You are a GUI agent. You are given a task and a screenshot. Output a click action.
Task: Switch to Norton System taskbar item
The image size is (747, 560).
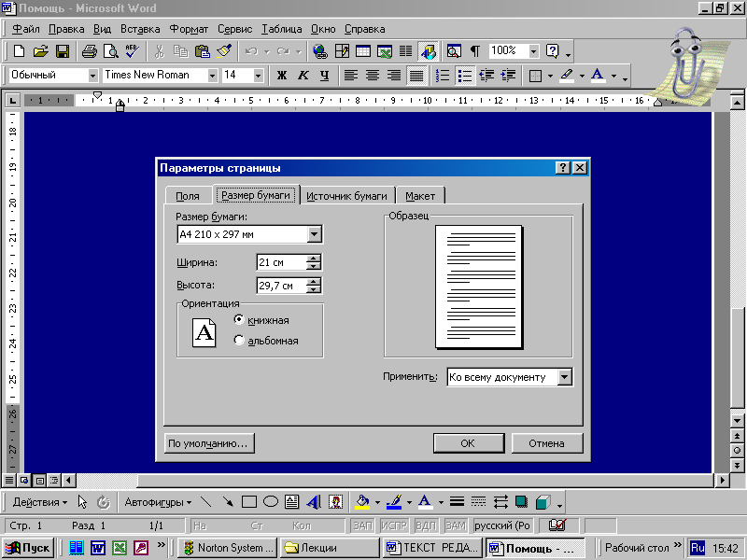[228, 548]
